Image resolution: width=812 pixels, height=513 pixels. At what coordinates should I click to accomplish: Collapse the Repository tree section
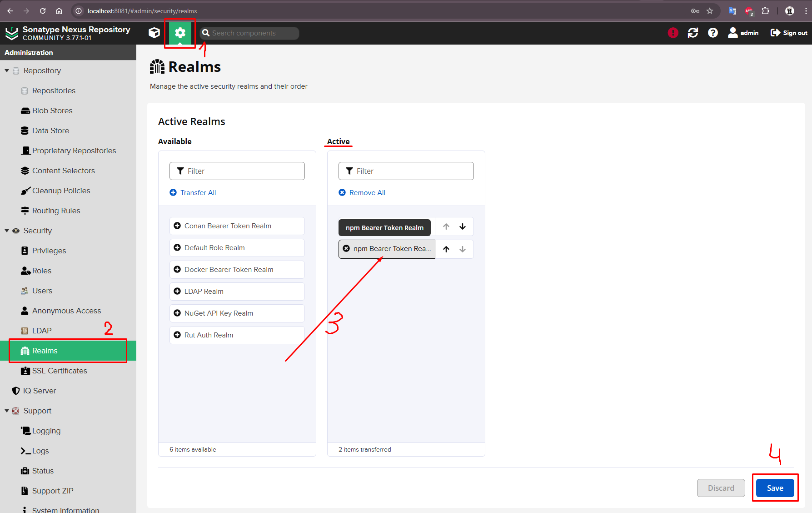(x=7, y=71)
